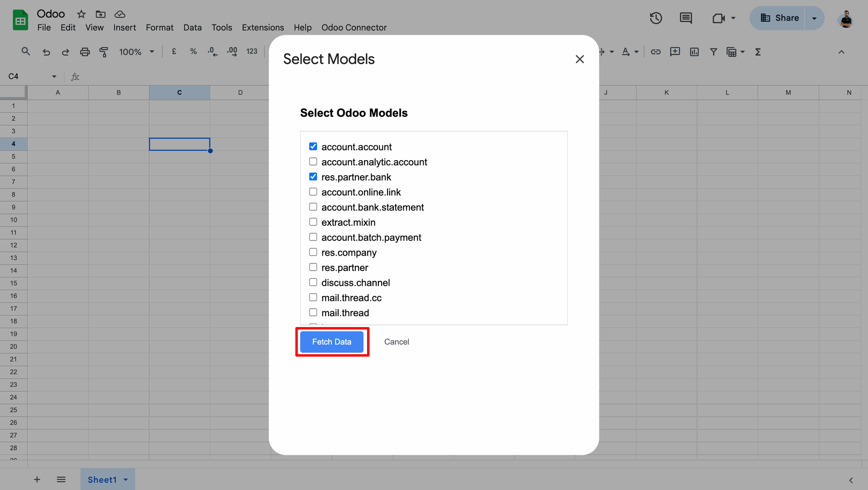Check the account.analytic.account checkbox

pos(313,162)
